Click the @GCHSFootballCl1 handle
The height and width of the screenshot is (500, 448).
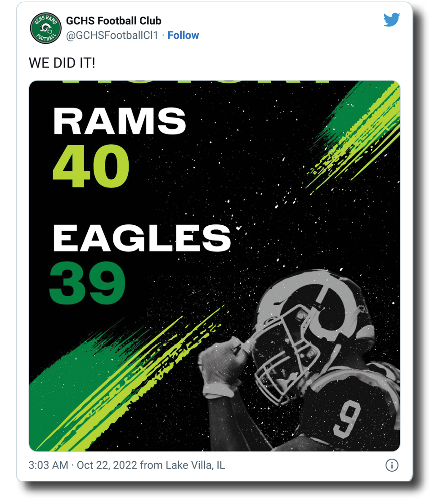point(112,36)
